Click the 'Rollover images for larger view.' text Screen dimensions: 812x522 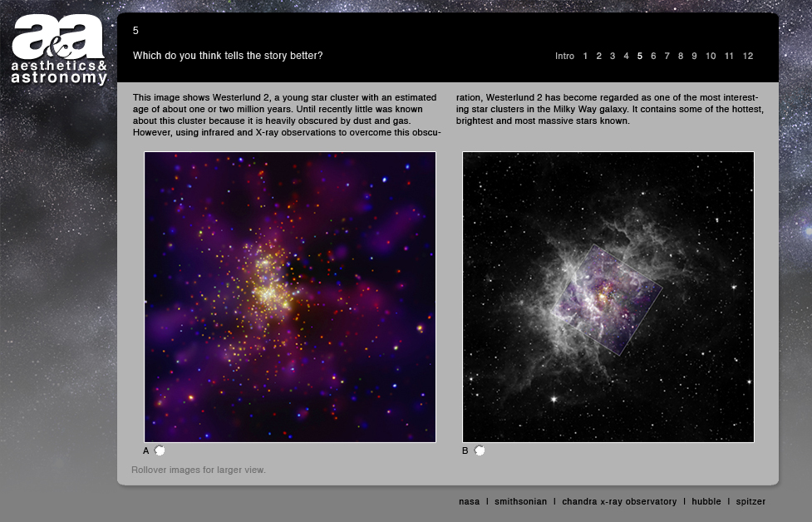(x=199, y=470)
